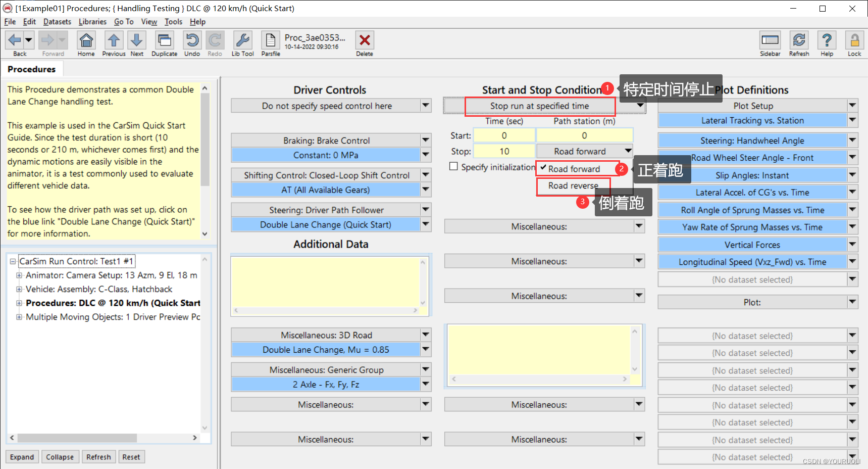Open the Lib Tool wrench icon

pos(243,40)
